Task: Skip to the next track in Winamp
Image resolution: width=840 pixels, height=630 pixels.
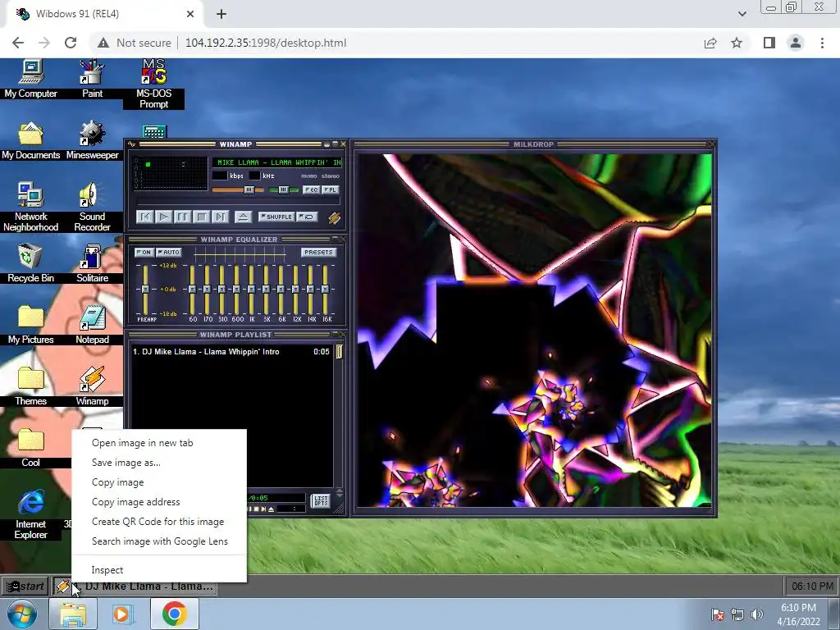Action: [x=220, y=217]
